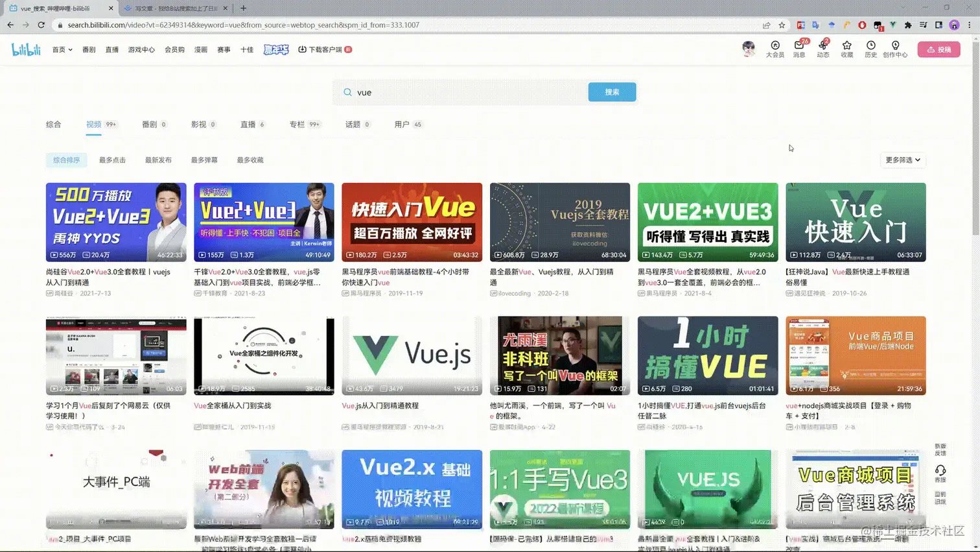
Task: Click share icon in address bar
Action: [x=766, y=25]
